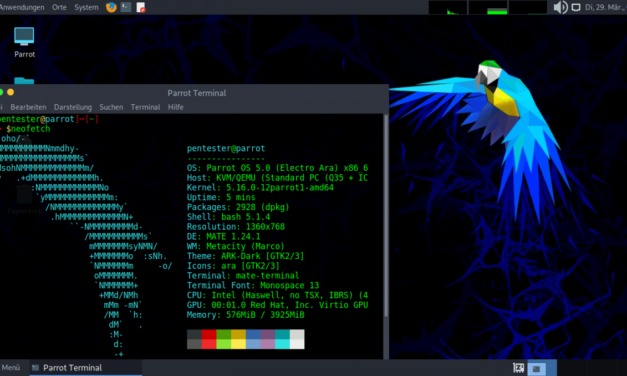Click the display/network tray icon

576,7
